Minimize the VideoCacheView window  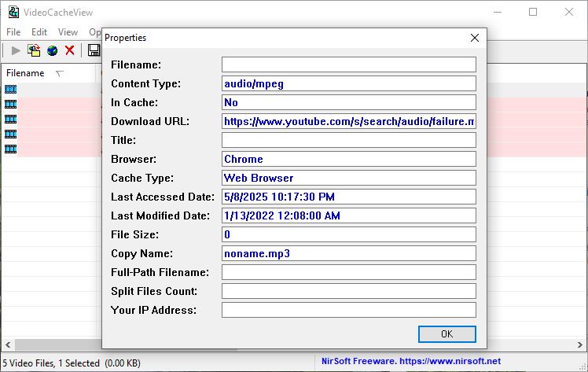click(x=498, y=12)
